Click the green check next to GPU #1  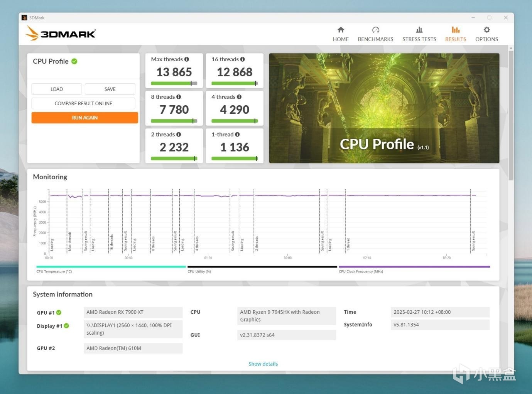(59, 313)
